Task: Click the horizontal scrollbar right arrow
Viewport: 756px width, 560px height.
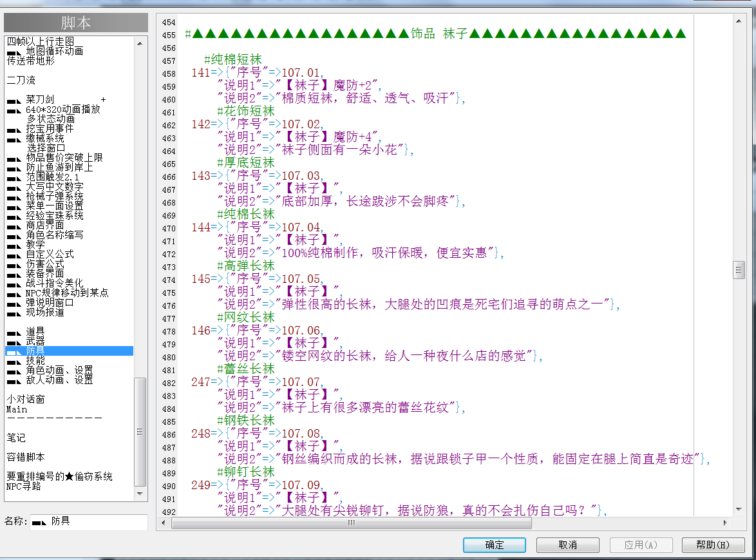Action: click(725, 523)
